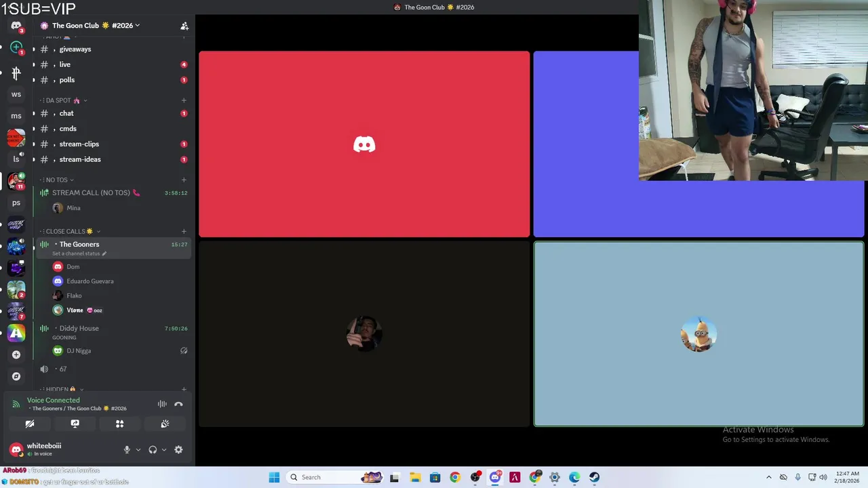Screen dimensions: 868x488
Task: Open the polls channel
Action: [x=113, y=80]
